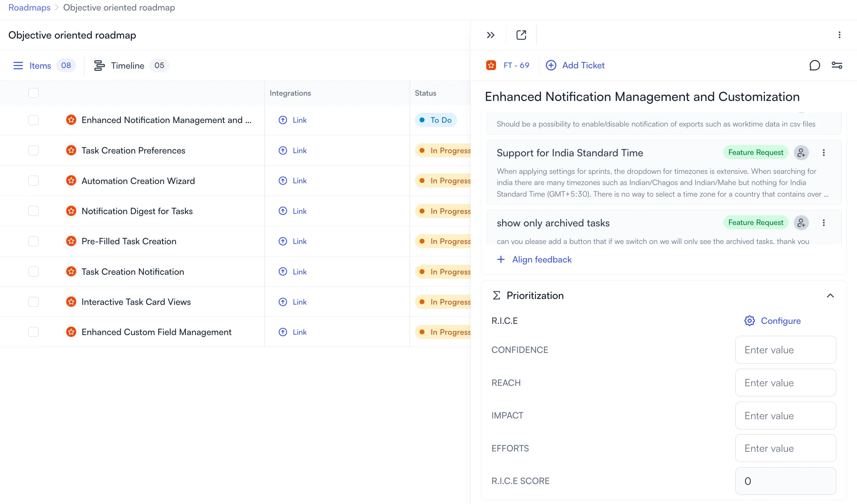857x504 pixels.
Task: Open the To Do status dropdown
Action: [x=436, y=120]
